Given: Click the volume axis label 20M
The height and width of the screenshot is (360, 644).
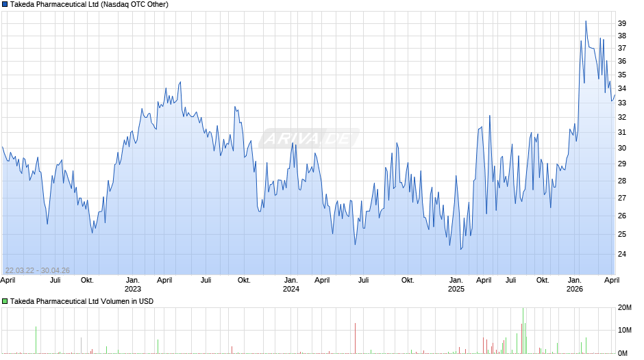Looking at the screenshot, I should [624, 307].
